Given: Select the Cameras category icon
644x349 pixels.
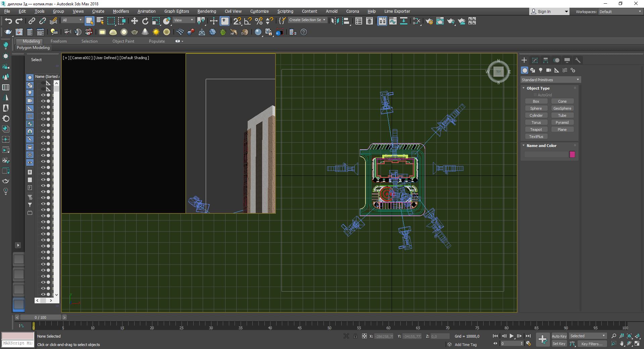Looking at the screenshot, I should 549,70.
